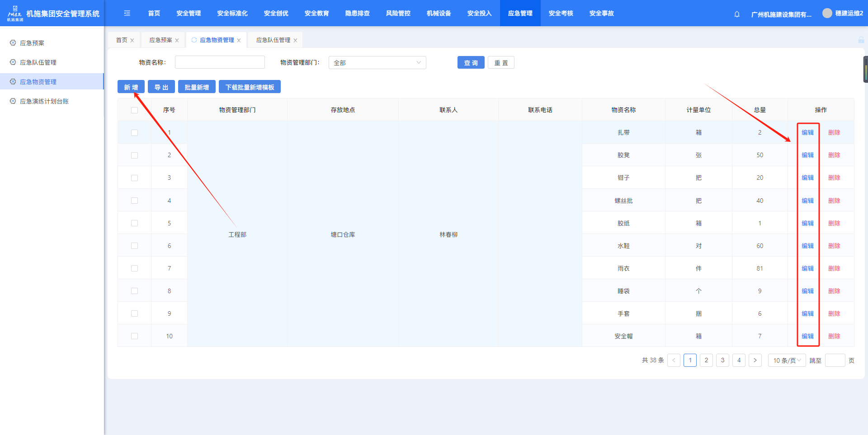Open the 安全教育 top menu
The height and width of the screenshot is (435, 868).
316,14
